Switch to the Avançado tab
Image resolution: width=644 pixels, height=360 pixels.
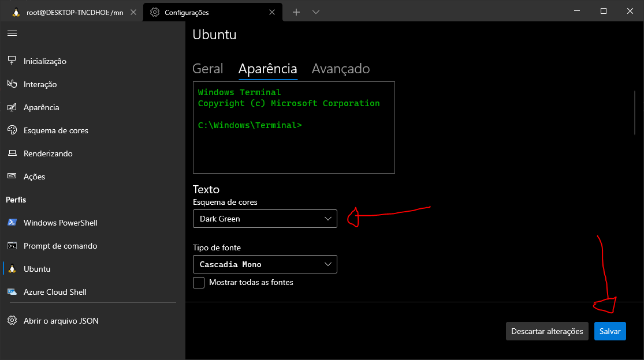[x=341, y=69]
